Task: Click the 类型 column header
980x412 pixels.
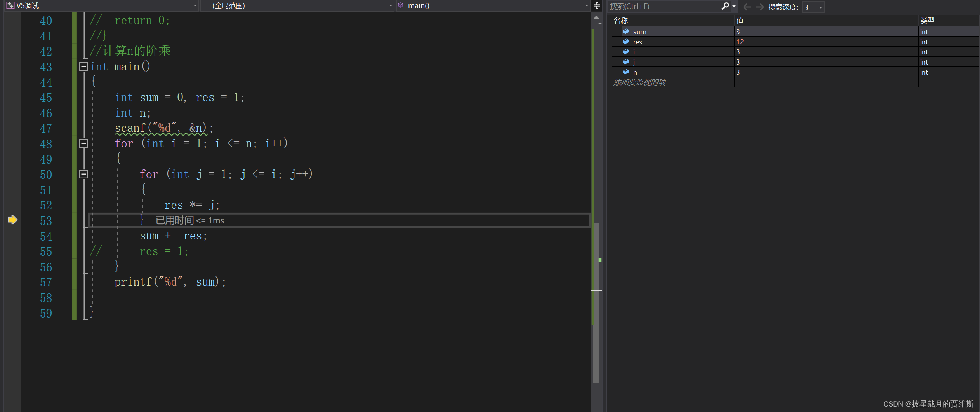Action: click(x=949, y=21)
